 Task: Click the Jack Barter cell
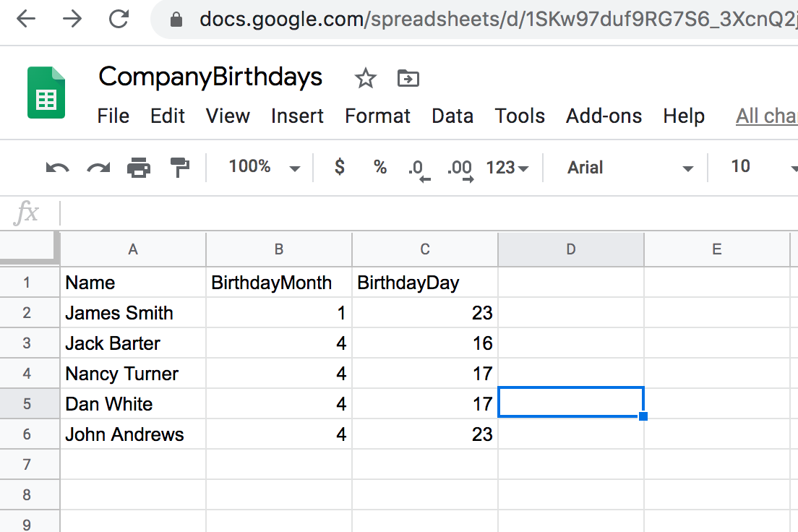tap(133, 343)
